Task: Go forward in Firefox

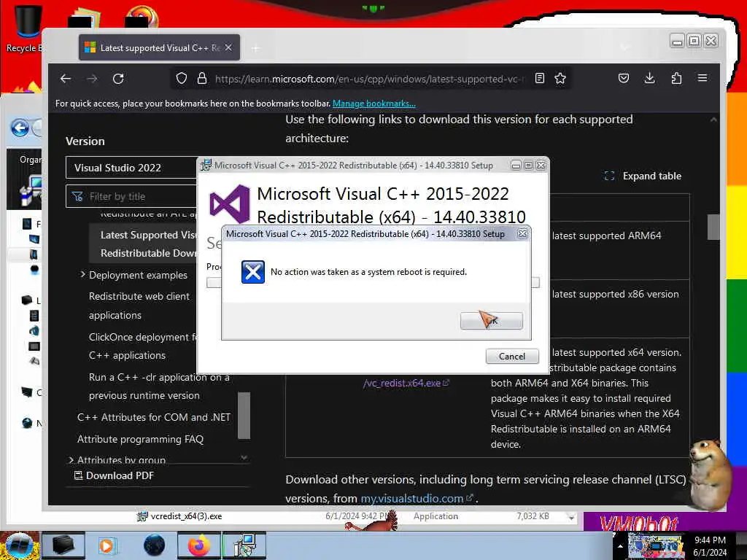Action: [92, 79]
